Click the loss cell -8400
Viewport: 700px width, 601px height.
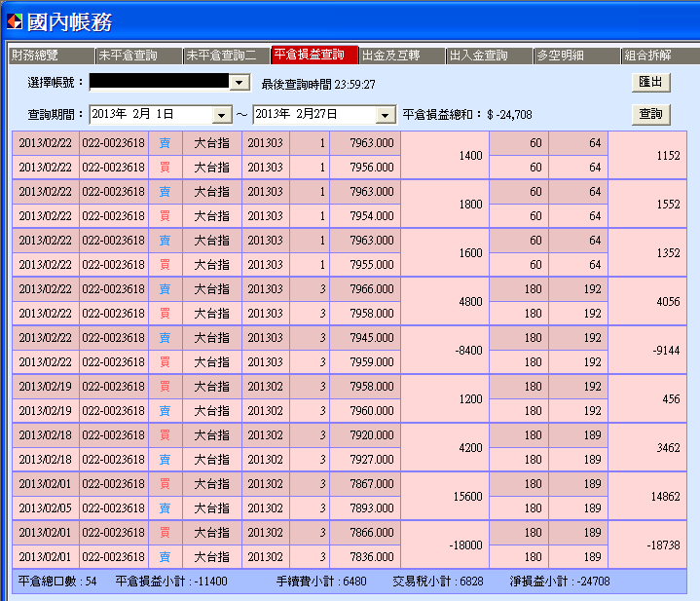coord(445,350)
